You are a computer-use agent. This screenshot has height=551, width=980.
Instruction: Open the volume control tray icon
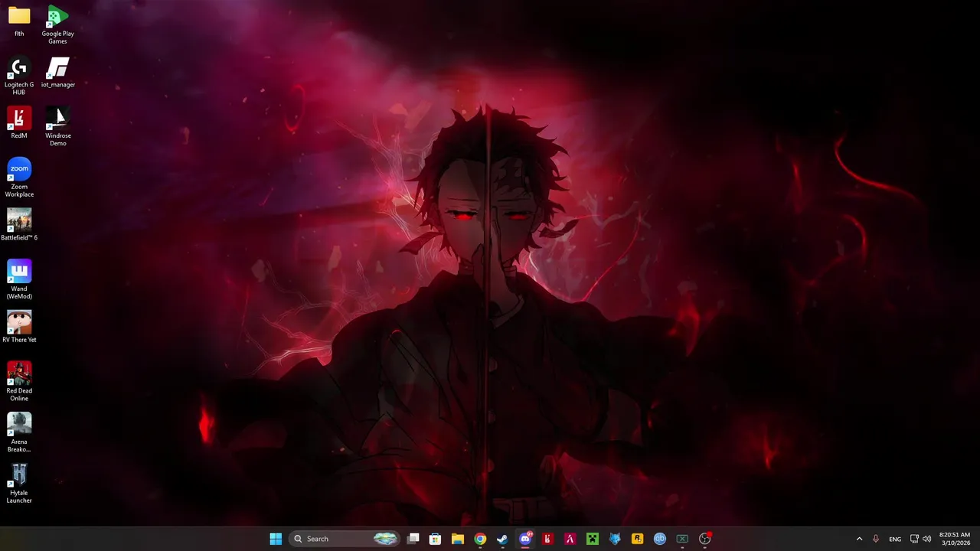point(927,539)
